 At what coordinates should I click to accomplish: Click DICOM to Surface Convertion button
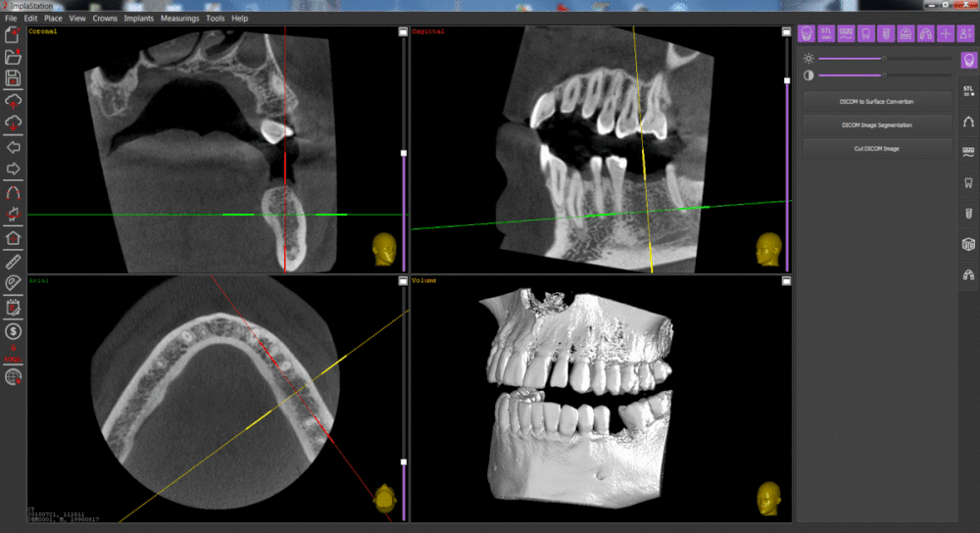[877, 101]
